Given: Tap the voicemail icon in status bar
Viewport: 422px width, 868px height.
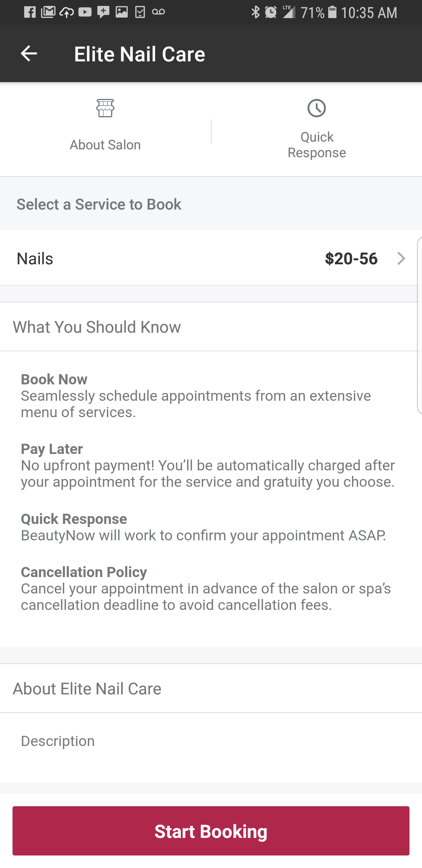Looking at the screenshot, I should [x=158, y=12].
